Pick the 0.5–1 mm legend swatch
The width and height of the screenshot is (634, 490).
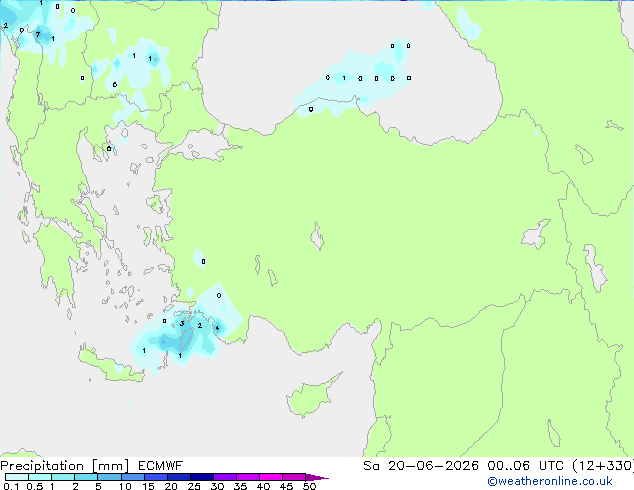pyautogui.click(x=40, y=477)
